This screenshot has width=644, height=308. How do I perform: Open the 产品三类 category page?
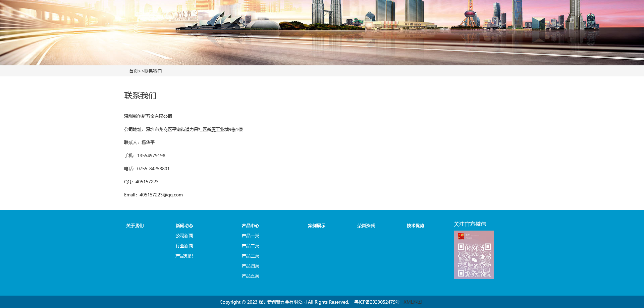[250, 255]
